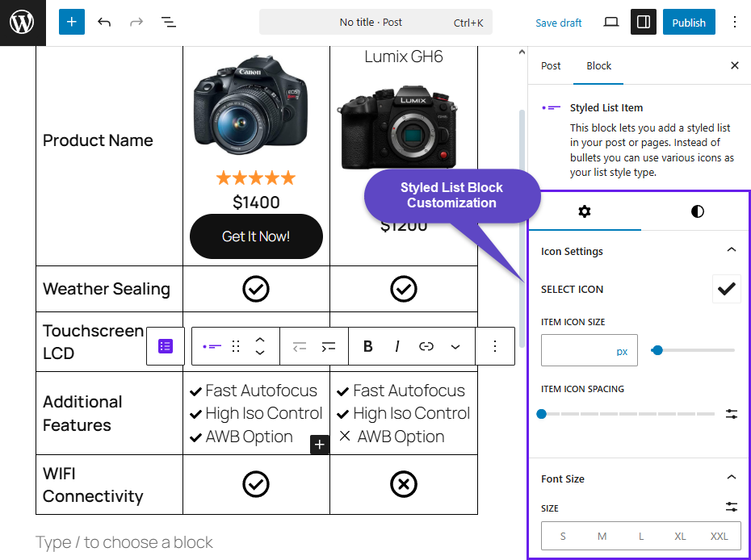Click Lumix column WIFI cross icon
The image size is (751, 560).
(x=404, y=484)
